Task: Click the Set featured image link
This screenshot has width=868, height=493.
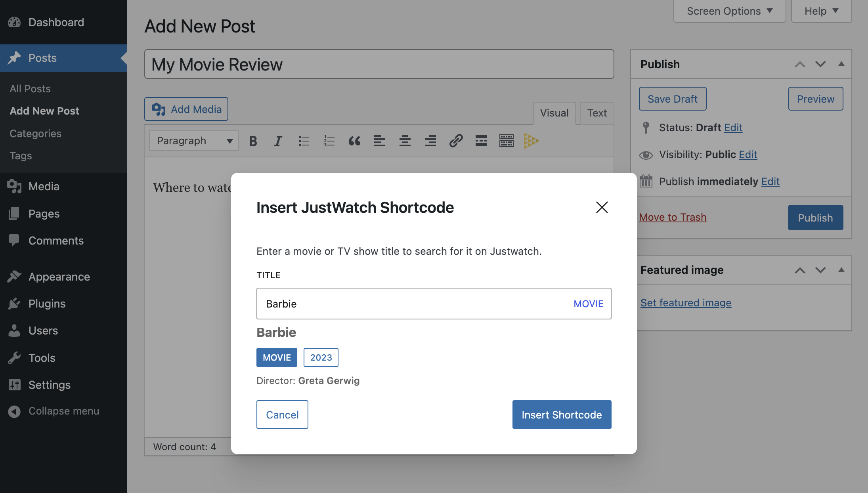Action: click(x=685, y=303)
